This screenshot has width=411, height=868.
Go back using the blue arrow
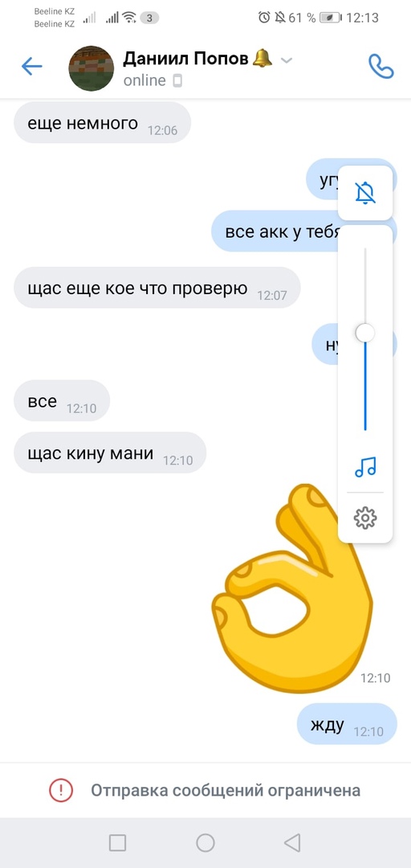tap(31, 67)
